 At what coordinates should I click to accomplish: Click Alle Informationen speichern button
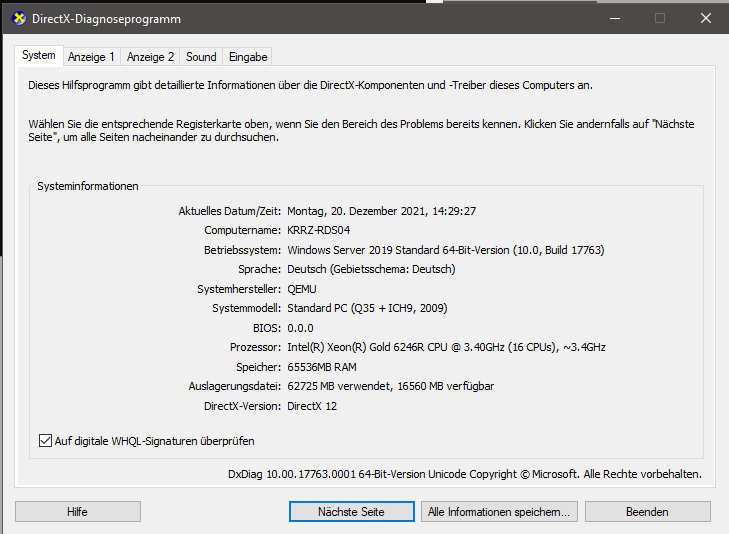(499, 512)
